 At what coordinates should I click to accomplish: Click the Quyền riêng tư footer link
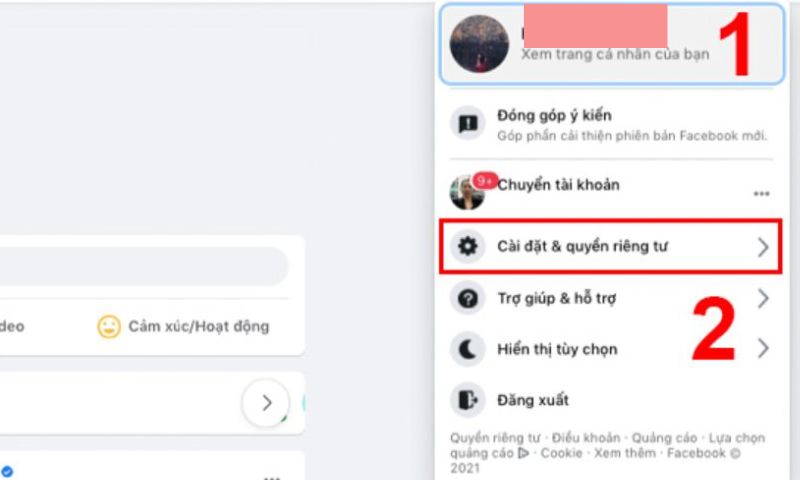coord(494,438)
